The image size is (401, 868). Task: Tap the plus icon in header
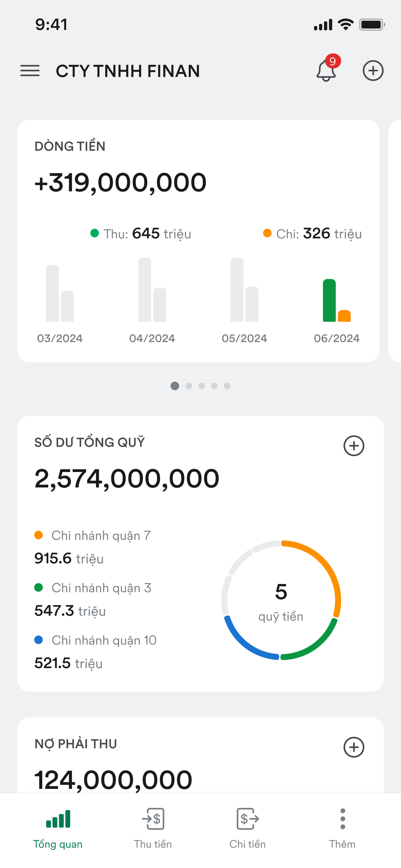(373, 71)
